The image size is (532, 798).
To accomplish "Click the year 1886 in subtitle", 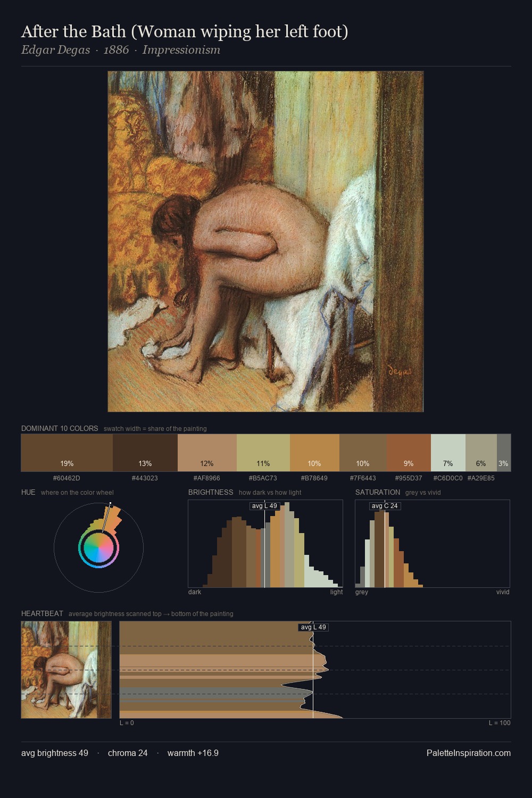I will tap(116, 50).
